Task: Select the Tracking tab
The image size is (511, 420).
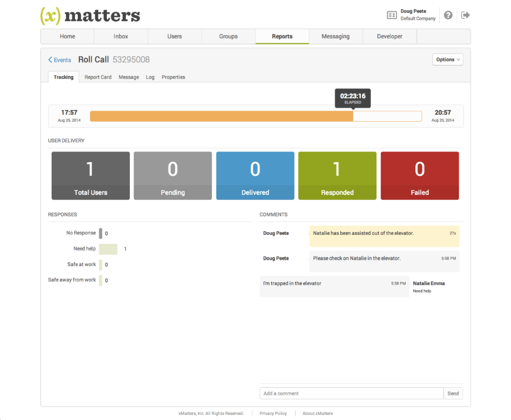Action: 63,77
